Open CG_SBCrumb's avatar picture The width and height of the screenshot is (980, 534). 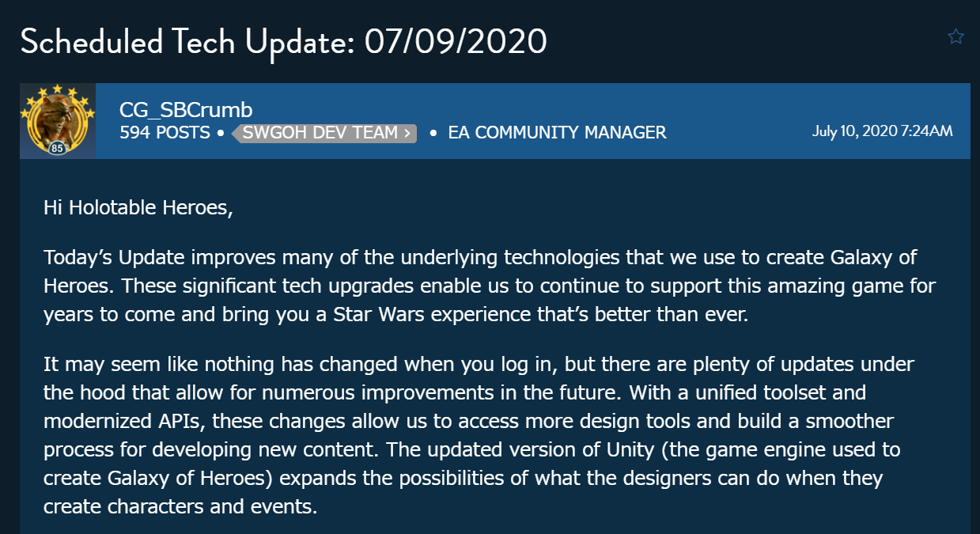(58, 121)
